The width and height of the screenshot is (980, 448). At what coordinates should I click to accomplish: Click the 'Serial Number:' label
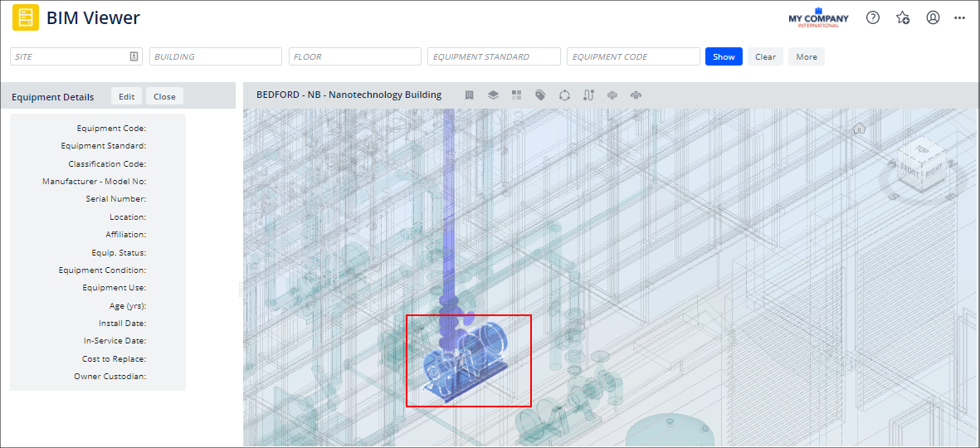[x=115, y=198]
